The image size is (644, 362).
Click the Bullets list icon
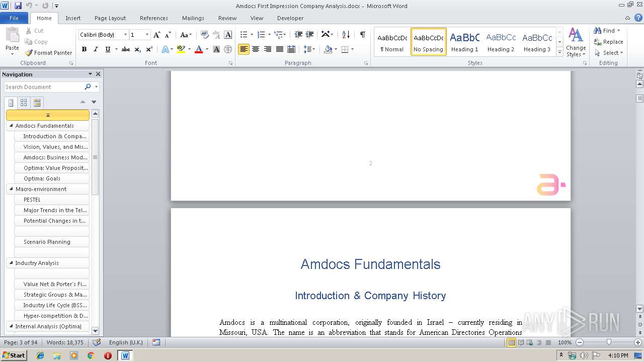click(244, 35)
